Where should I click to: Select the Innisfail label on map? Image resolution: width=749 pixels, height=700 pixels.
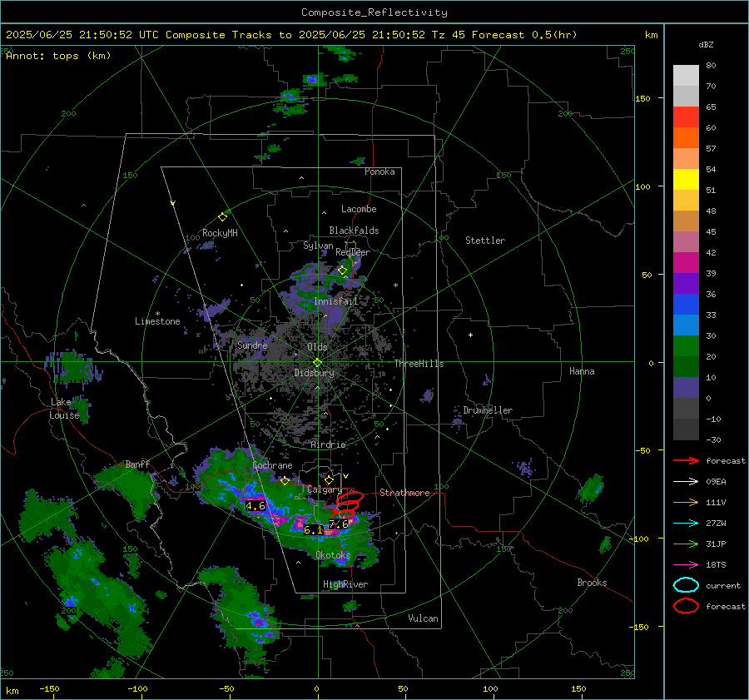tap(336, 301)
